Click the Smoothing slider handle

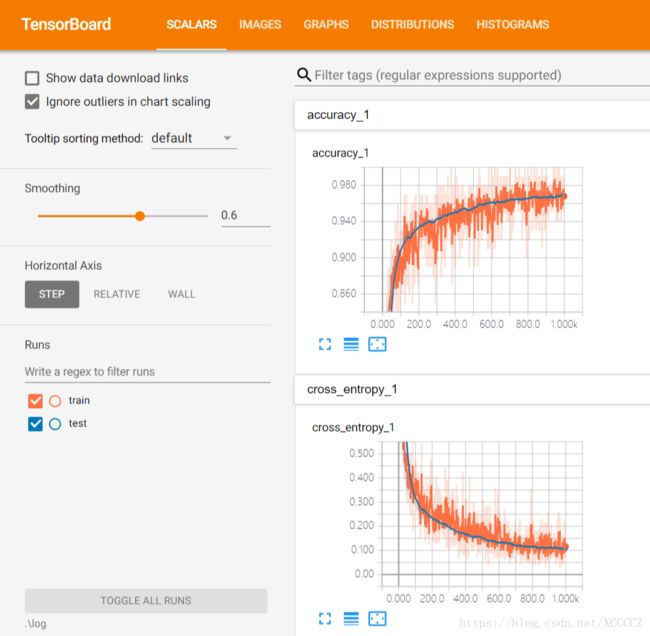[x=140, y=216]
